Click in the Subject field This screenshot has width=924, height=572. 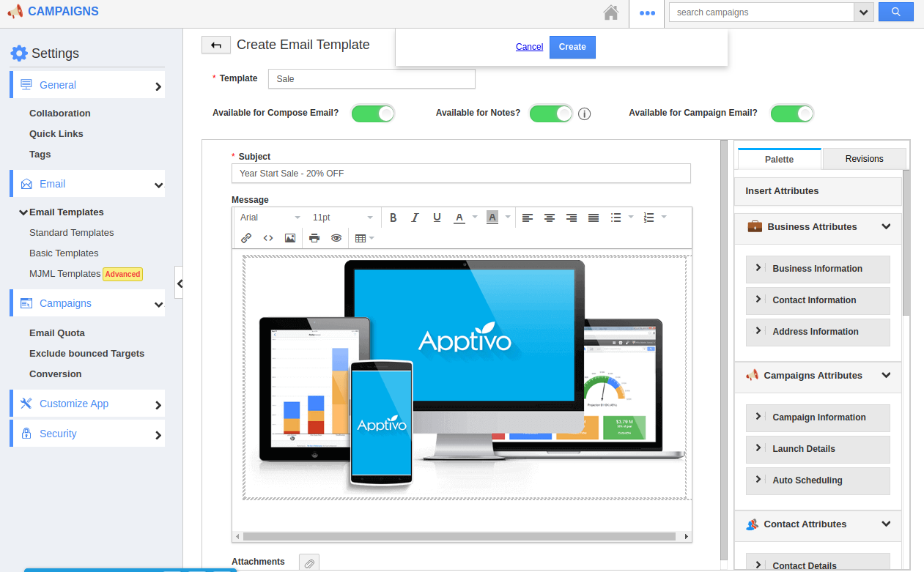pyautogui.click(x=461, y=174)
